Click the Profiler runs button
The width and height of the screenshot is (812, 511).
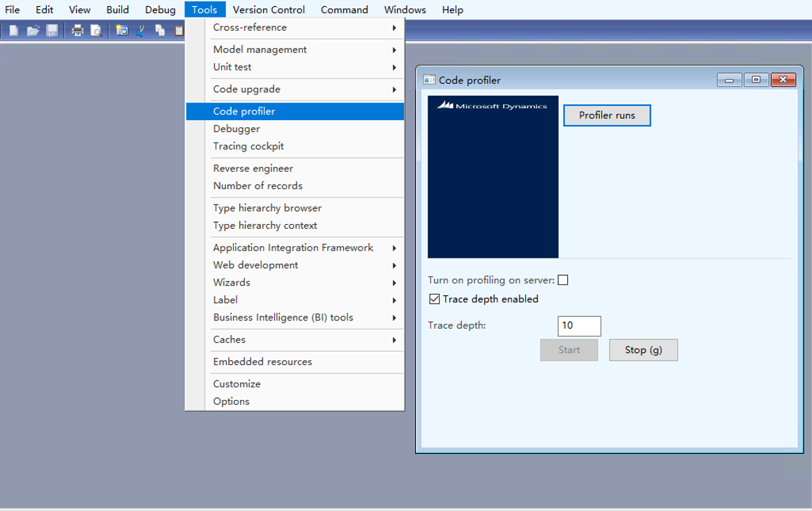point(607,116)
